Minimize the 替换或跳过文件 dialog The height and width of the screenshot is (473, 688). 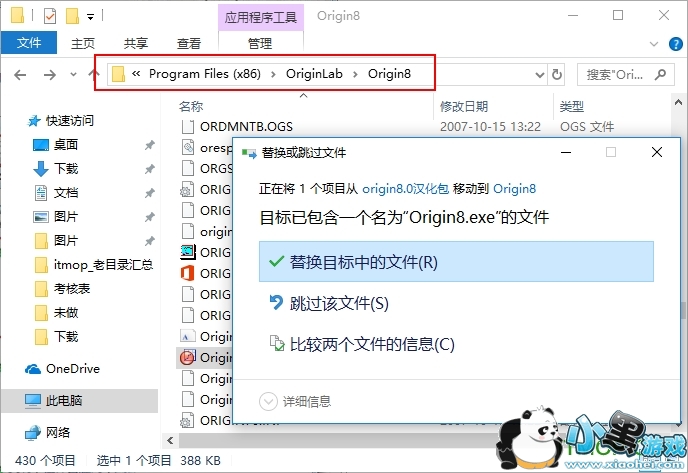pos(566,152)
